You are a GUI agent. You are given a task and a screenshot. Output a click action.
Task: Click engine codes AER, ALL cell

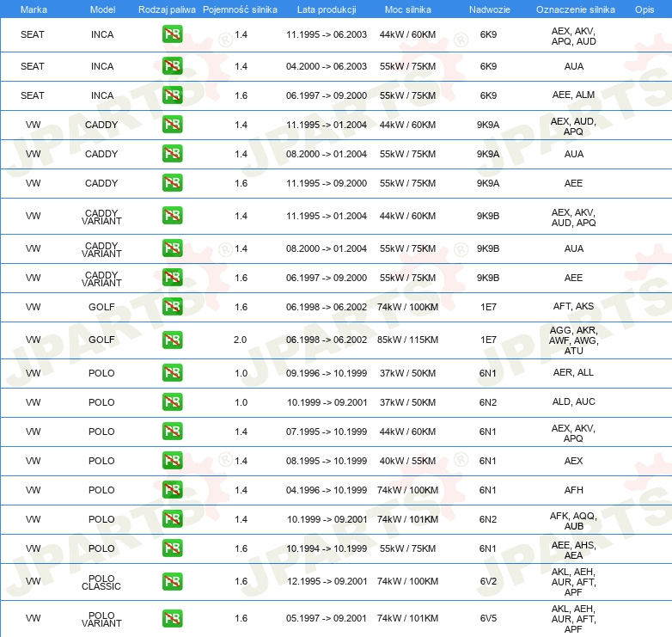(x=573, y=372)
